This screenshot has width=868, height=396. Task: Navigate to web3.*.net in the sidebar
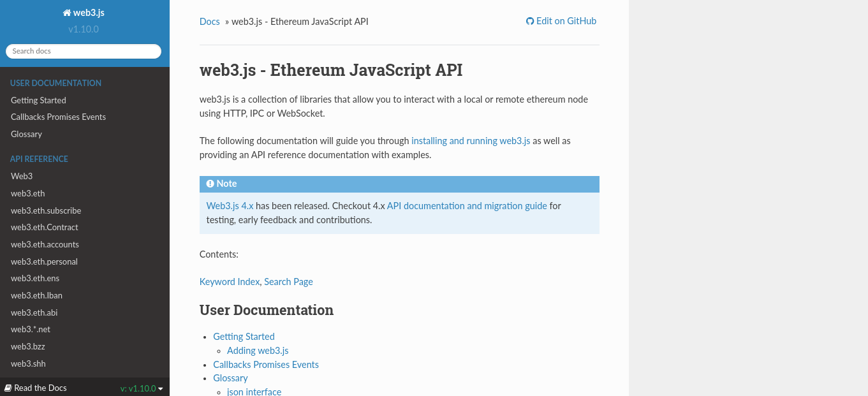[x=31, y=329]
